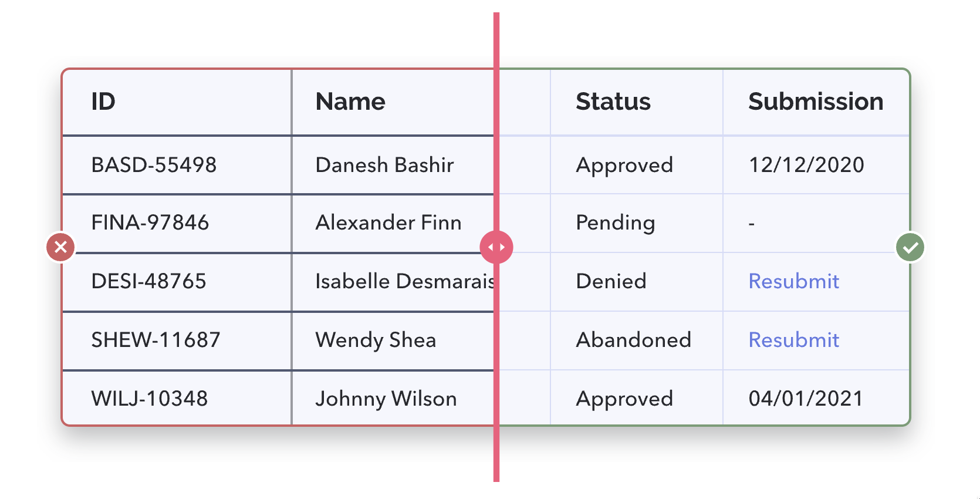Click the pink comparison slider handle
The image size is (980, 499).
[x=496, y=247]
